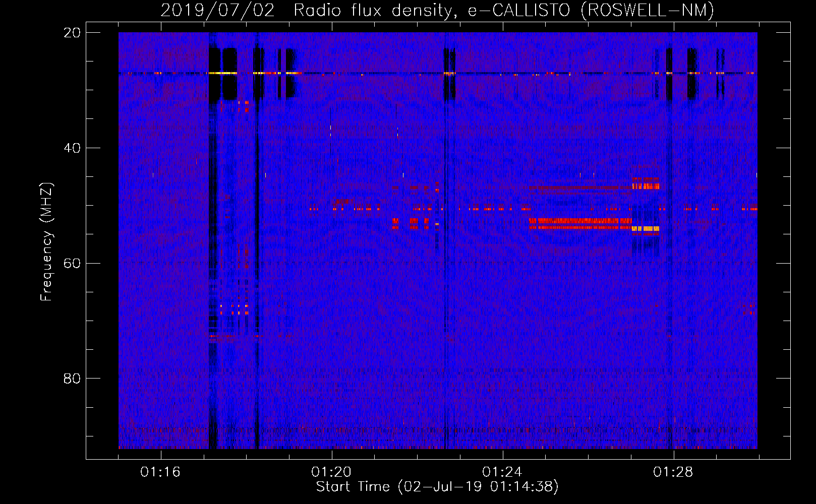Click the '01:16' time tick label

click(x=160, y=472)
